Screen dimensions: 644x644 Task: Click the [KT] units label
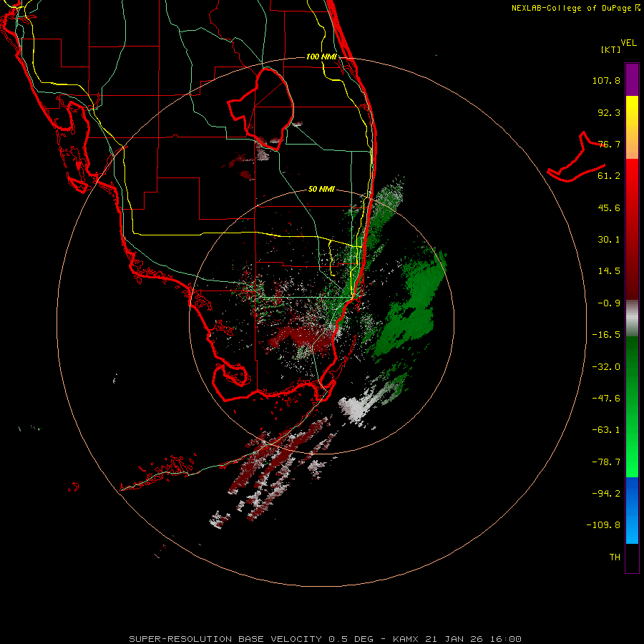pos(611,49)
